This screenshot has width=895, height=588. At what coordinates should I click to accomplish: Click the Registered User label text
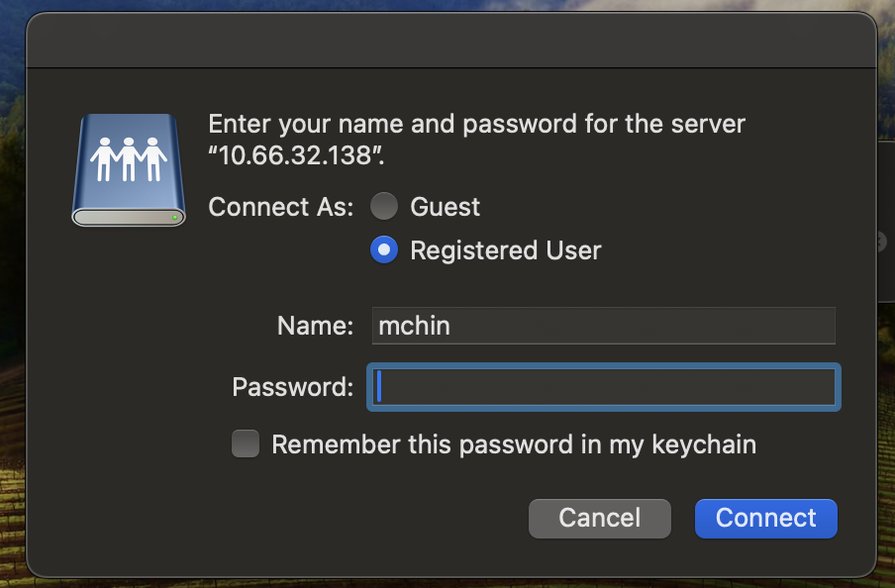[x=506, y=250]
